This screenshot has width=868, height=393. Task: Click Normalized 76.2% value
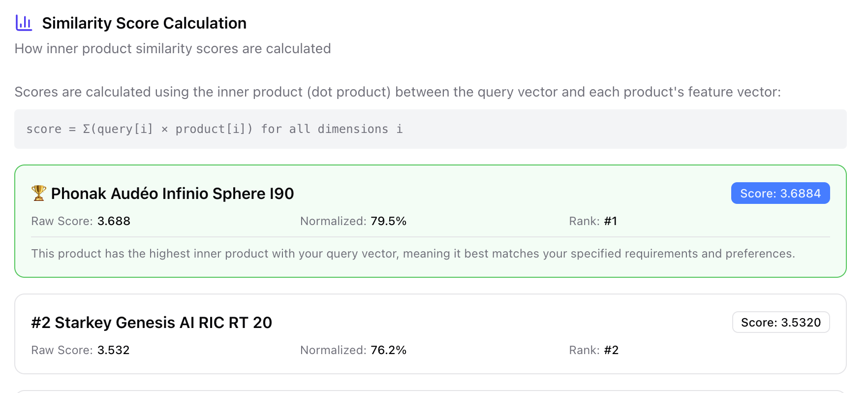[388, 350]
